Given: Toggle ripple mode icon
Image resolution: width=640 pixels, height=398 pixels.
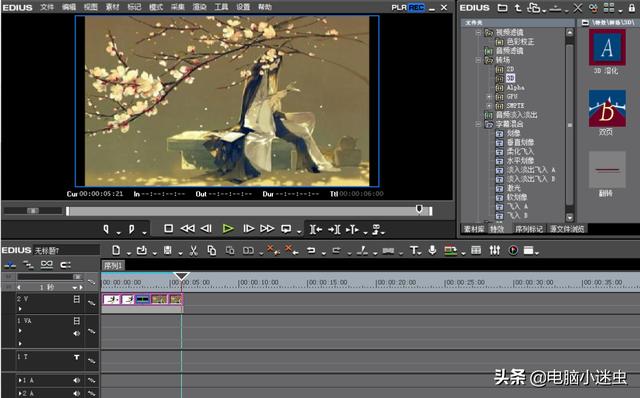Looking at the screenshot, I should click(28, 265).
